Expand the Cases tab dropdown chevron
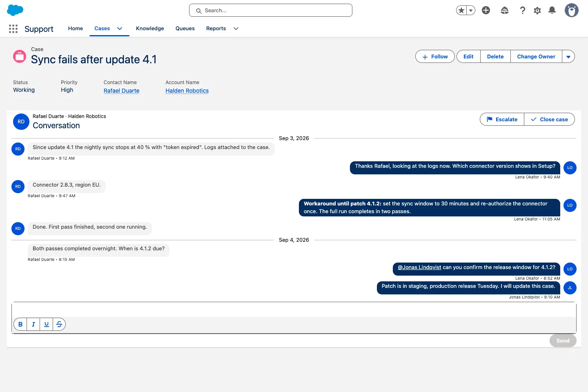This screenshot has width=588, height=392. click(x=120, y=29)
